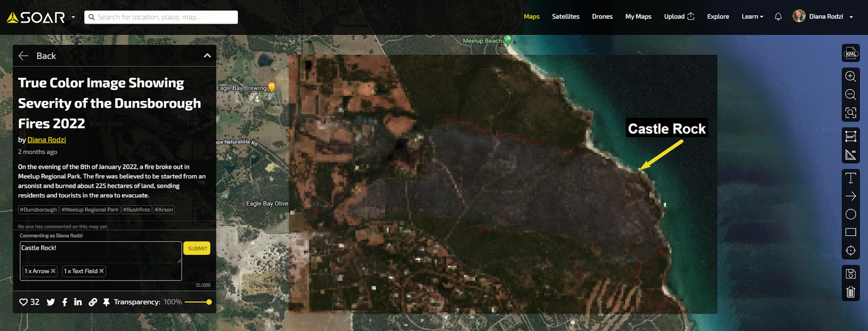This screenshot has height=331, width=868.
Task: Save annotations with the floppy disk icon
Action: pyautogui.click(x=851, y=274)
